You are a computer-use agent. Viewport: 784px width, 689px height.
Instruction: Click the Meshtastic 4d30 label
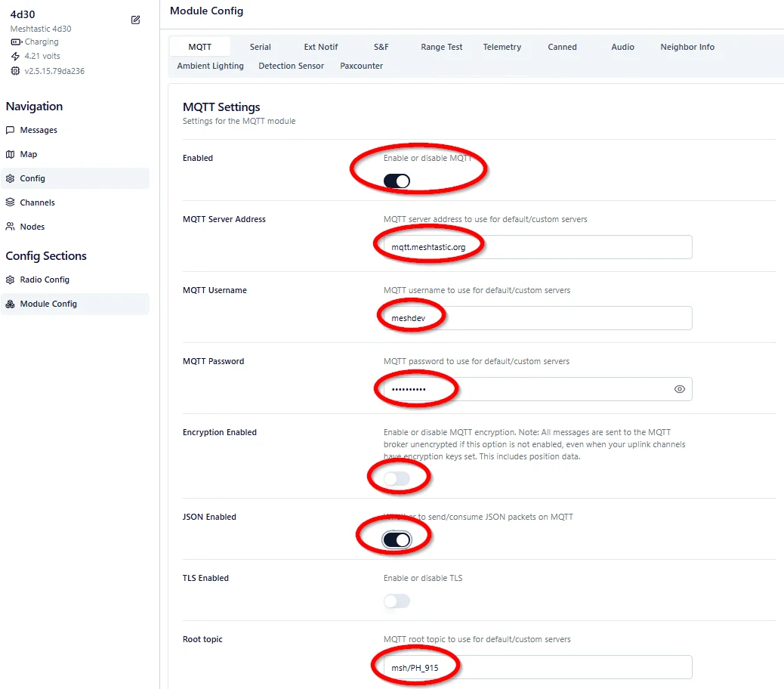[x=41, y=29]
